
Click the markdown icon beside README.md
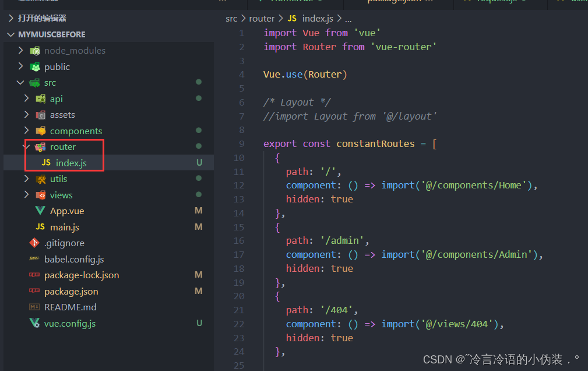34,307
